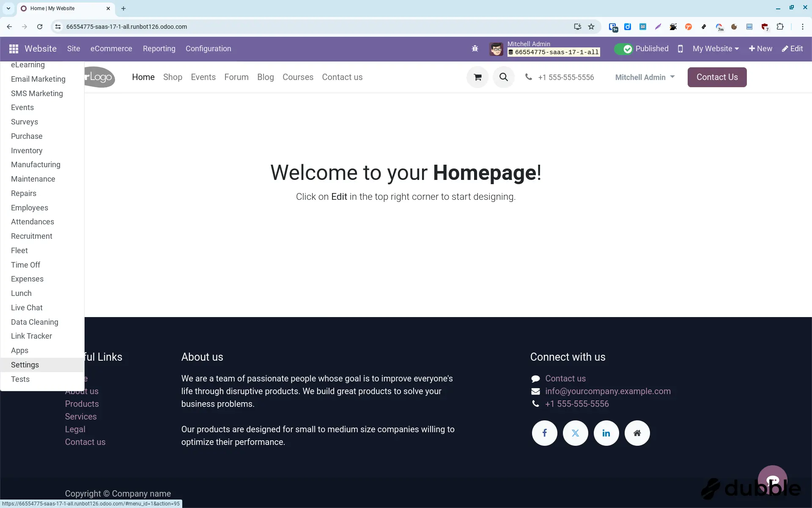Open the info@yourcompany.example.com link
This screenshot has width=812, height=508.
[608, 391]
